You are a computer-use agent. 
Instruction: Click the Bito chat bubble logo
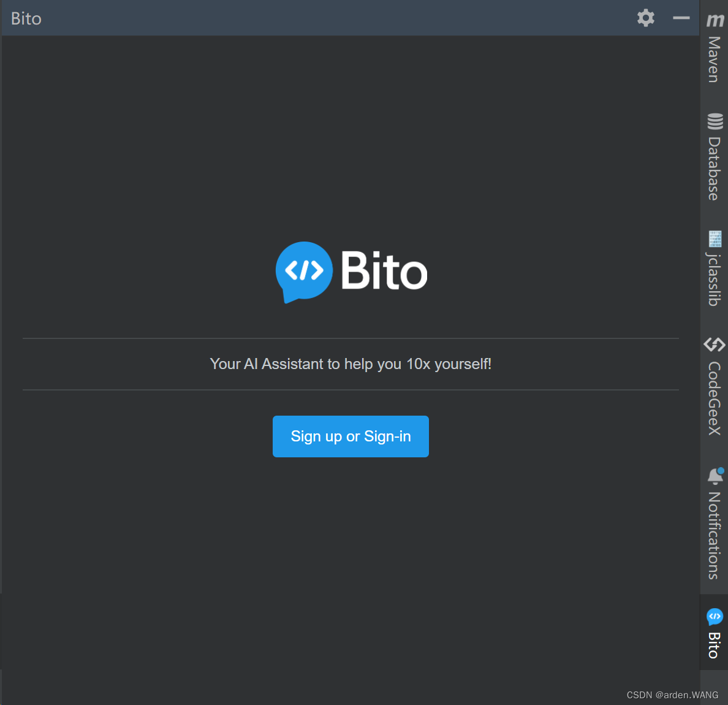coord(304,271)
